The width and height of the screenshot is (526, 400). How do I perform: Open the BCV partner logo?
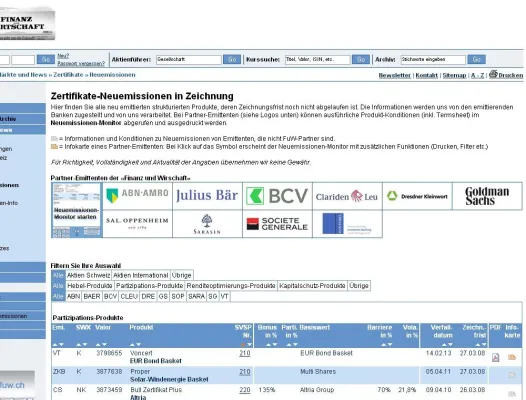click(x=277, y=196)
